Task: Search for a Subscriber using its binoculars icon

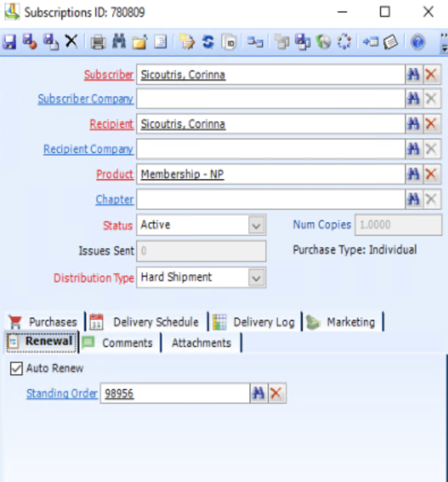Action: (413, 75)
